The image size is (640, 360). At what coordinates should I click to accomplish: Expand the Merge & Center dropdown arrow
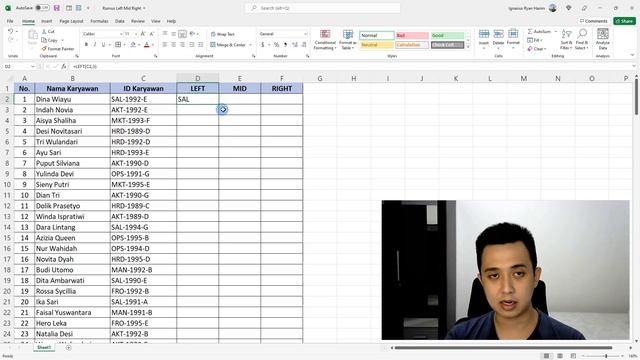(x=250, y=45)
